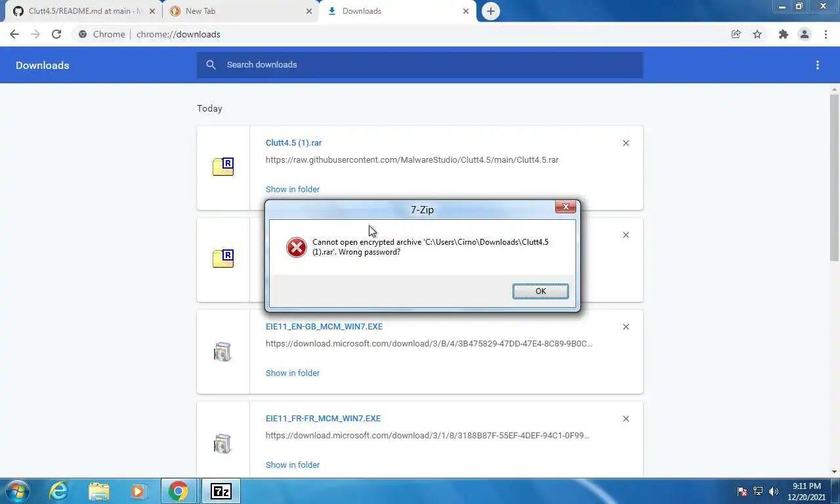
Task: Open EIE11_FR-FR_MCM_WIN7.EXE
Action: click(x=323, y=418)
